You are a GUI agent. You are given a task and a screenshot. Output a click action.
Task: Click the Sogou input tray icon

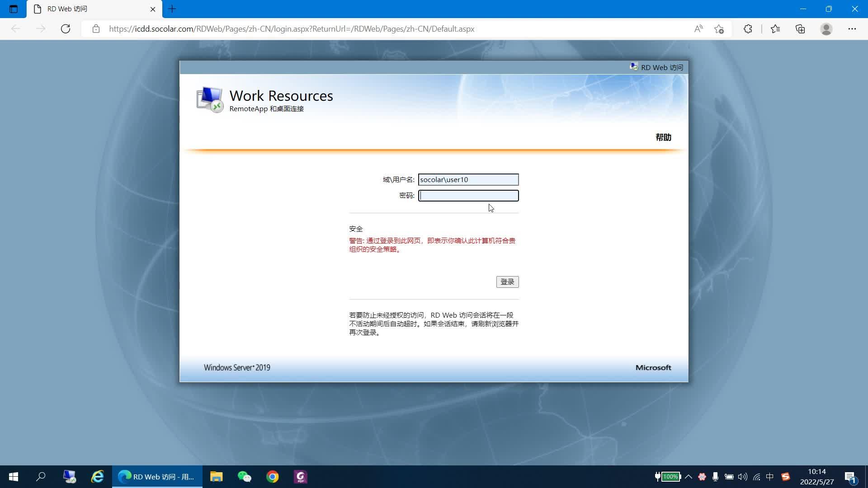point(786,477)
